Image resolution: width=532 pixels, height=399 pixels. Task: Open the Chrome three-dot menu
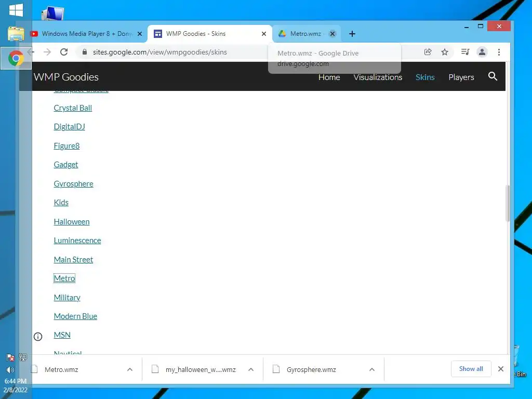(499, 52)
